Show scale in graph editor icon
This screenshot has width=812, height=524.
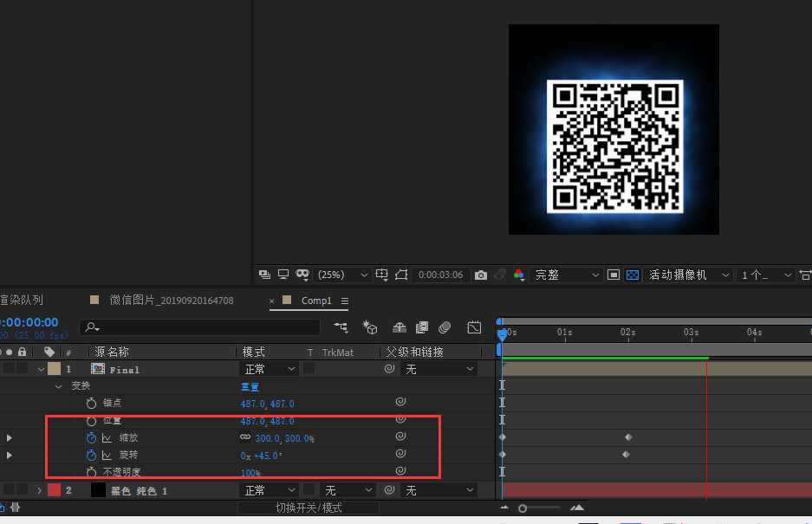tap(107, 438)
